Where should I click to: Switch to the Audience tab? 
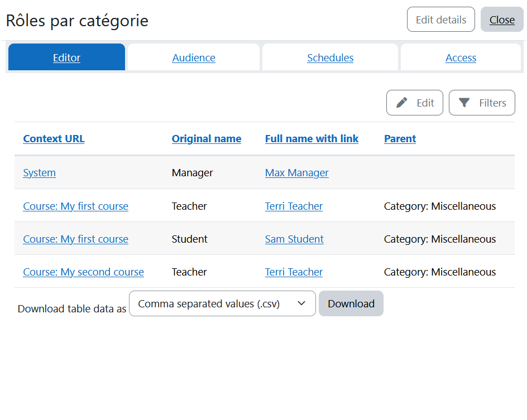pyautogui.click(x=194, y=57)
